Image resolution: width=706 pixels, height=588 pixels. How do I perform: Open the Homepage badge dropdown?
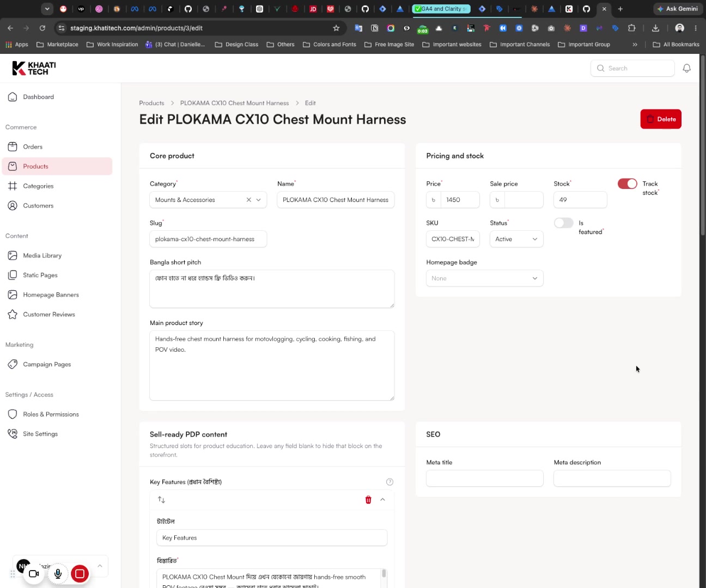point(485,278)
